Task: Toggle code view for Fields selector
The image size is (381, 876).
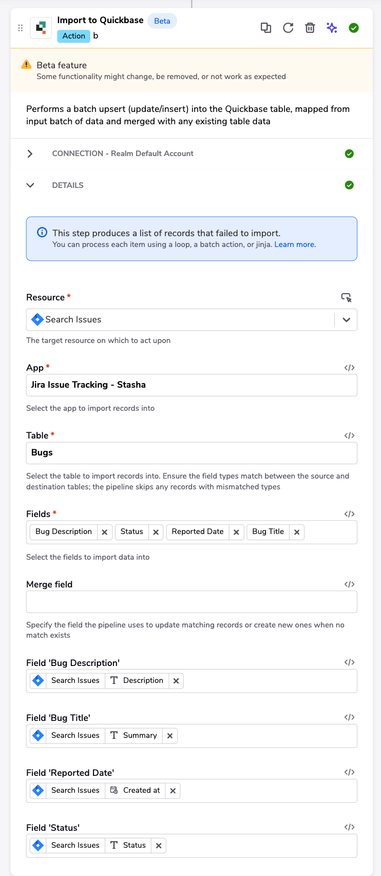Action: tap(349, 514)
